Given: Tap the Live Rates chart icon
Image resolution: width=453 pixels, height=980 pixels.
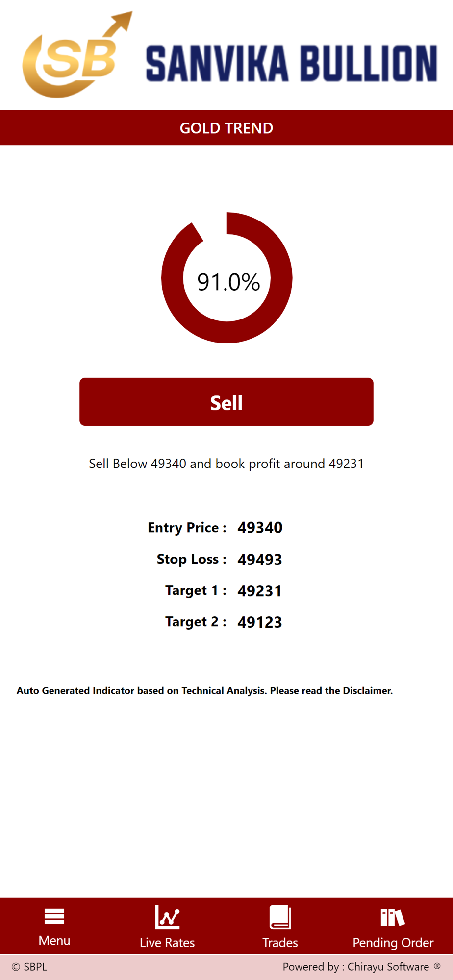Looking at the screenshot, I should click(167, 917).
